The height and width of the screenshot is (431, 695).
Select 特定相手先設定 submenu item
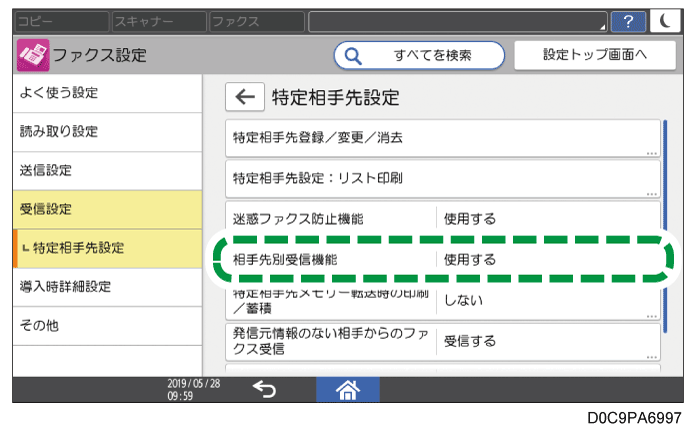click(x=107, y=248)
